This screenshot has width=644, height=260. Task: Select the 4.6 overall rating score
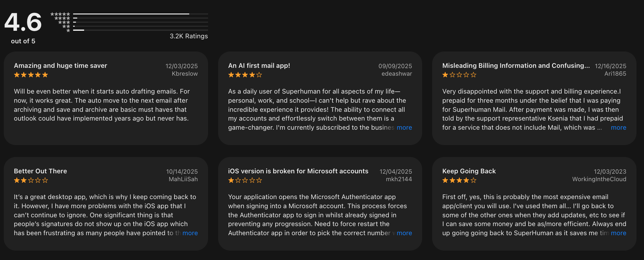tap(24, 22)
